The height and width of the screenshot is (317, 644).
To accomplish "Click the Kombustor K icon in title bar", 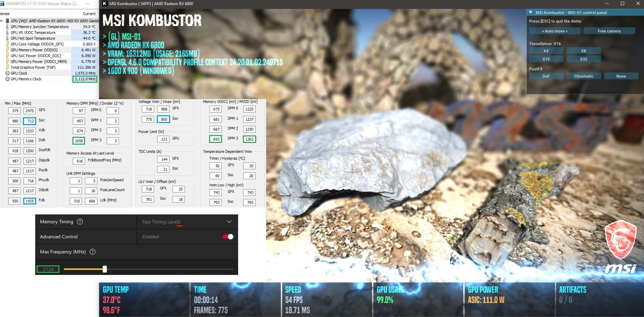I will tap(105, 3).
